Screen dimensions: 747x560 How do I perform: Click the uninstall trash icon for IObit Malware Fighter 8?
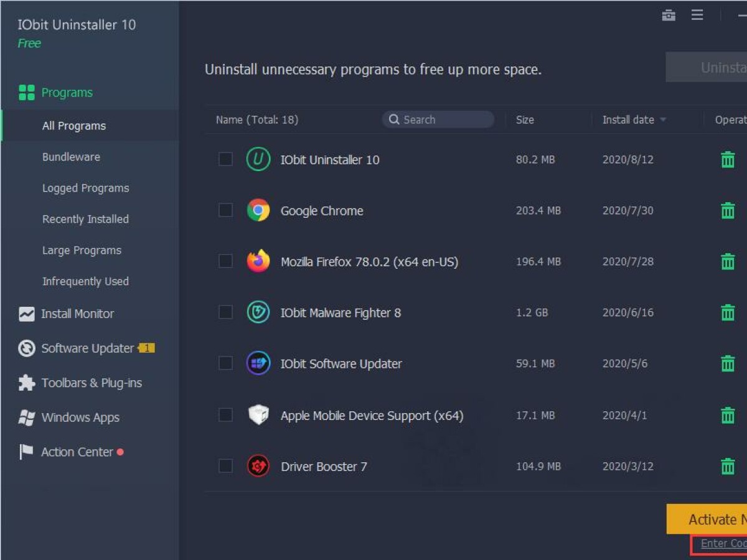click(x=727, y=312)
